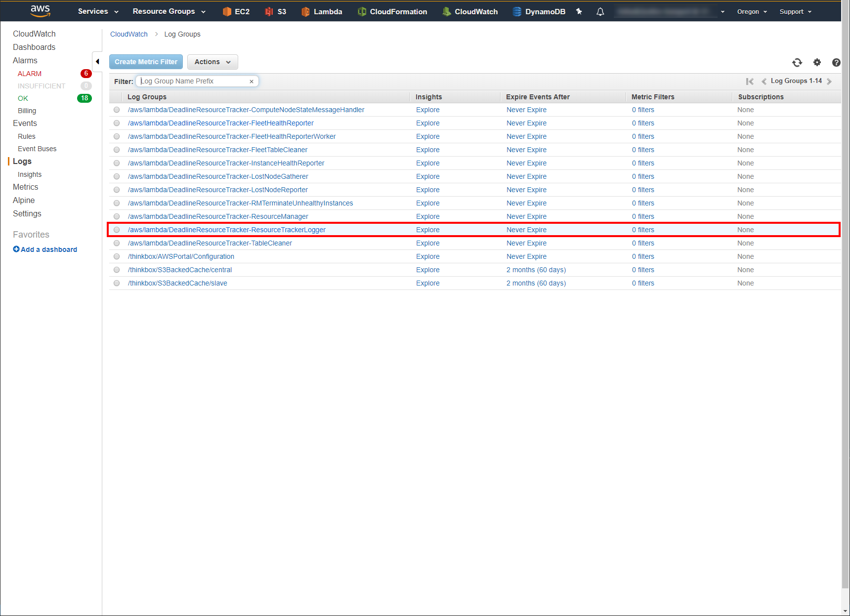Open the table settings gear icon
This screenshot has width=850, height=616.
pos(817,62)
